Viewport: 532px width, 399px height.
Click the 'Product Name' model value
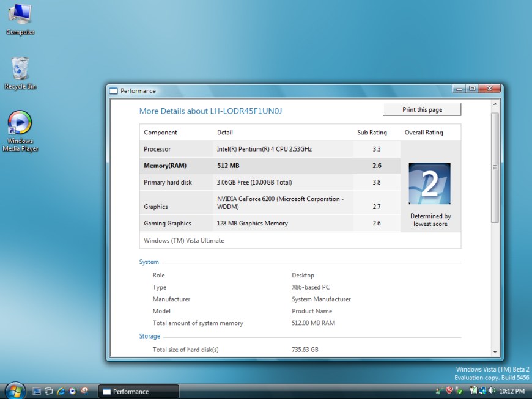pos(312,311)
